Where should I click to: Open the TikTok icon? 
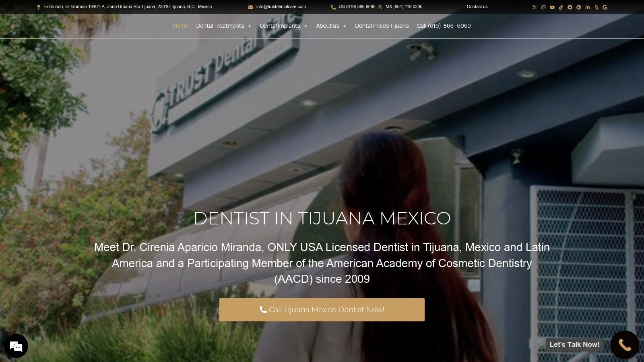(561, 7)
